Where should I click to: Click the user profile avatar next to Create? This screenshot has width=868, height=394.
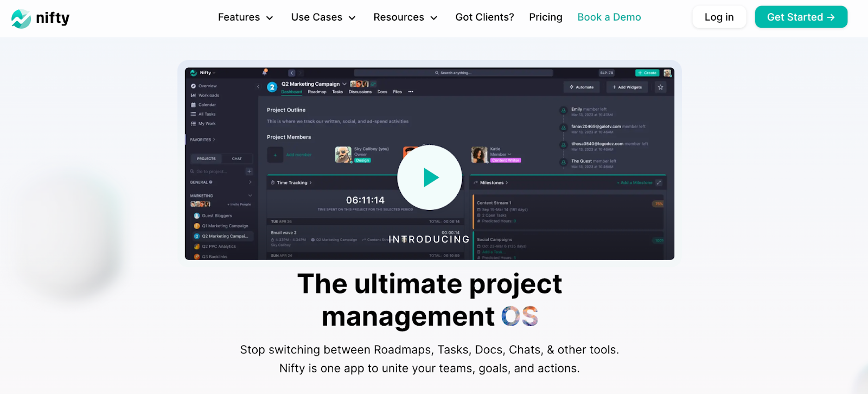click(x=667, y=73)
